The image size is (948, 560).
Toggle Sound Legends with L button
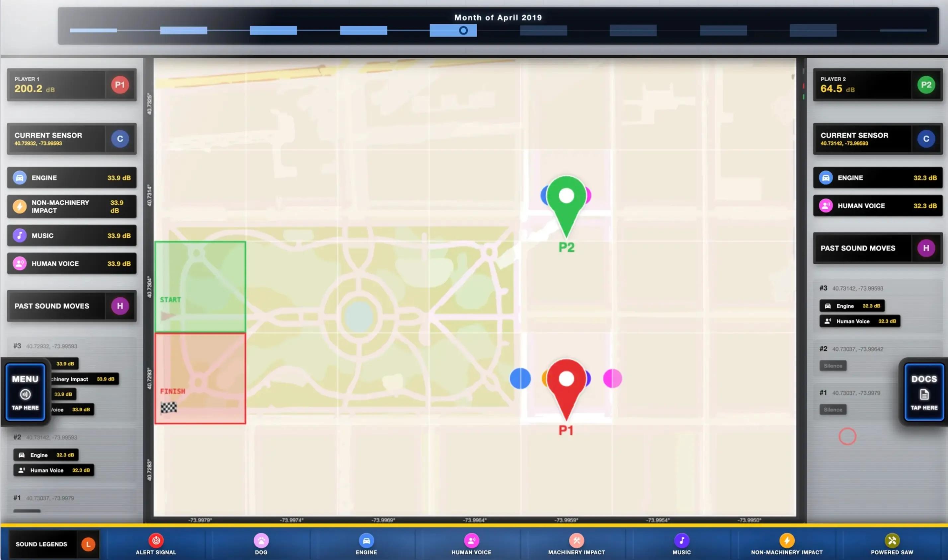88,544
